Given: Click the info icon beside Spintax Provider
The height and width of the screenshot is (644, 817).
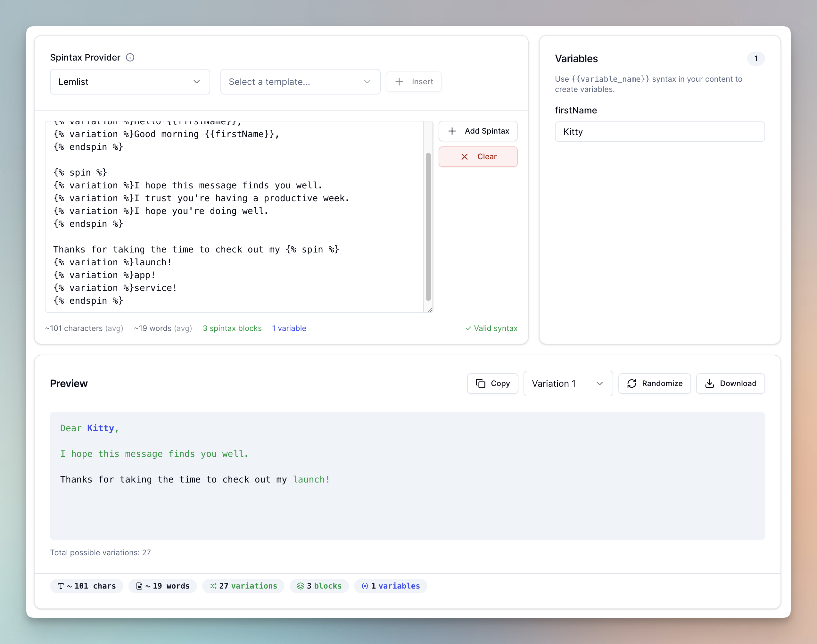Looking at the screenshot, I should coord(130,57).
